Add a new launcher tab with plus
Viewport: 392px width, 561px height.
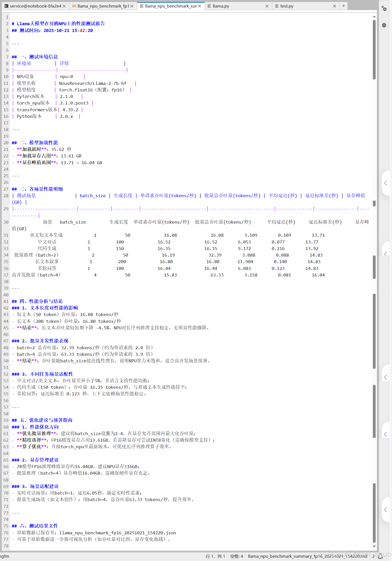point(344,6)
